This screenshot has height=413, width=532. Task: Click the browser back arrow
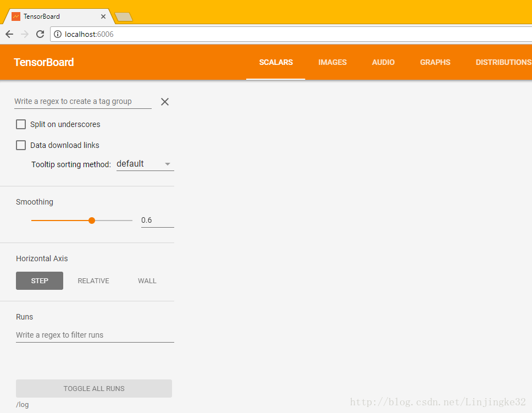(x=9, y=34)
